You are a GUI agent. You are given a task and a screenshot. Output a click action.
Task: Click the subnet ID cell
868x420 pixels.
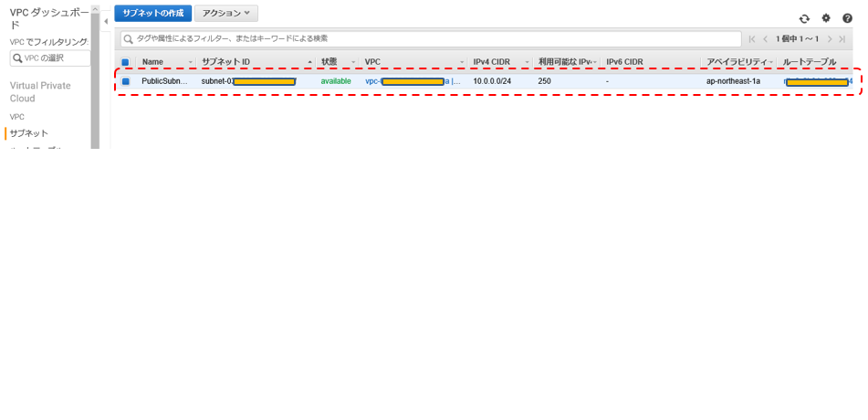[249, 81]
